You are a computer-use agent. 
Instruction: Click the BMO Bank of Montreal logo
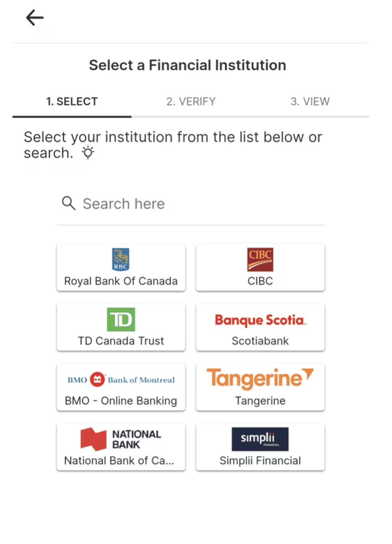click(121, 379)
